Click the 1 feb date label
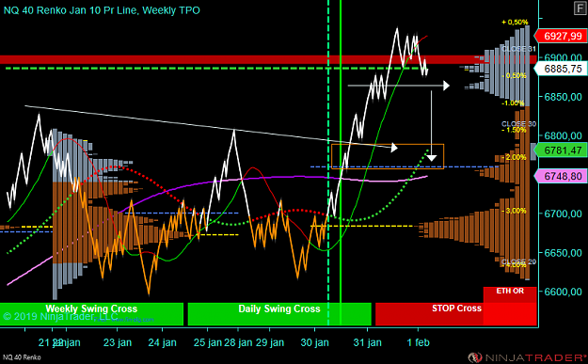The height and width of the screenshot is (364, 588). pos(418,342)
